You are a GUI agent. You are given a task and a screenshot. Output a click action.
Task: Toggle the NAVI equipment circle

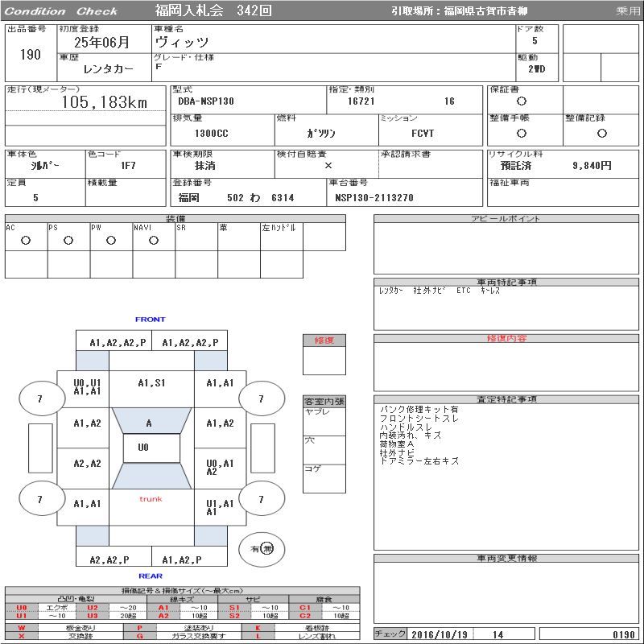click(x=153, y=240)
